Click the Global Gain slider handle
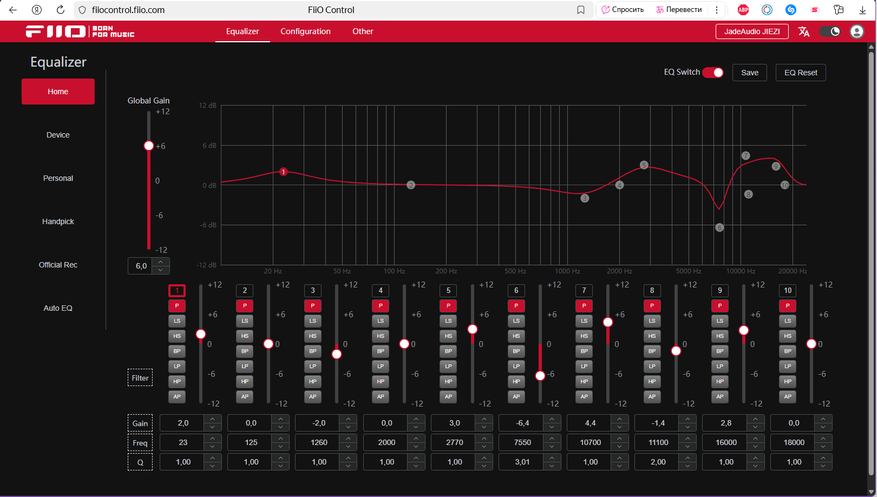 pyautogui.click(x=149, y=146)
